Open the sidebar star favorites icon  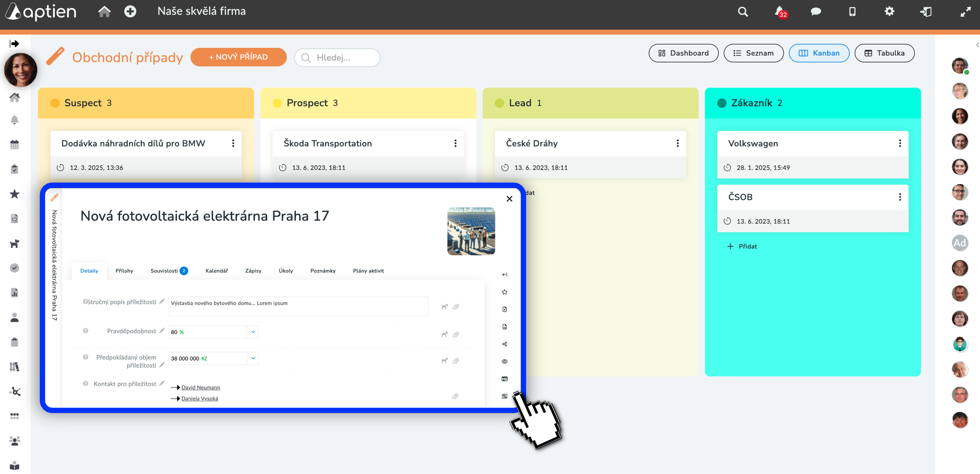(14, 194)
